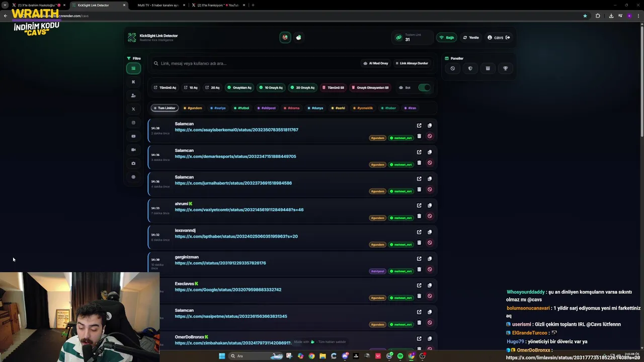Open the trophy panel under Paneller

pyautogui.click(x=506, y=68)
